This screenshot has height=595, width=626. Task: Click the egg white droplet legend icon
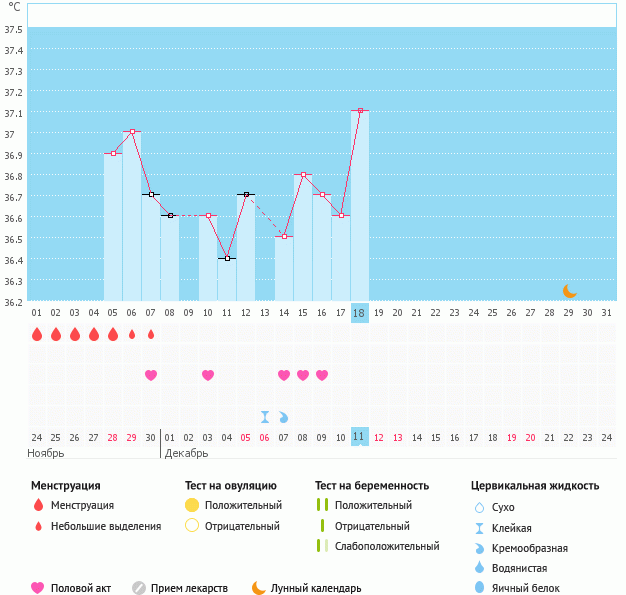(x=480, y=588)
